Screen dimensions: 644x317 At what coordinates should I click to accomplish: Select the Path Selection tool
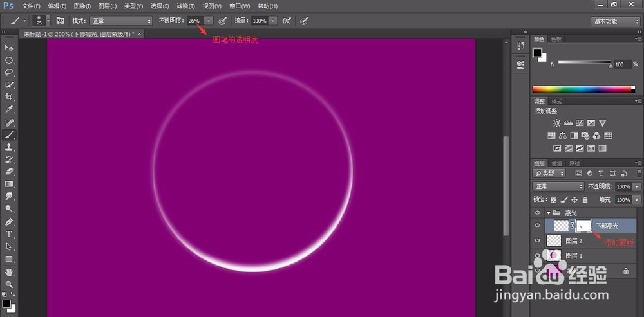8,246
